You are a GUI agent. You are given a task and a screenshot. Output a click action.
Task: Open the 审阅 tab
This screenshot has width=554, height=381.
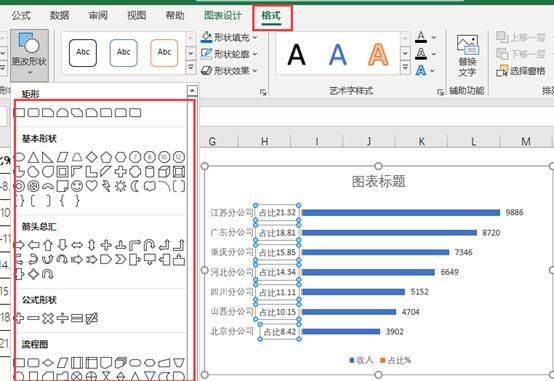[98, 15]
